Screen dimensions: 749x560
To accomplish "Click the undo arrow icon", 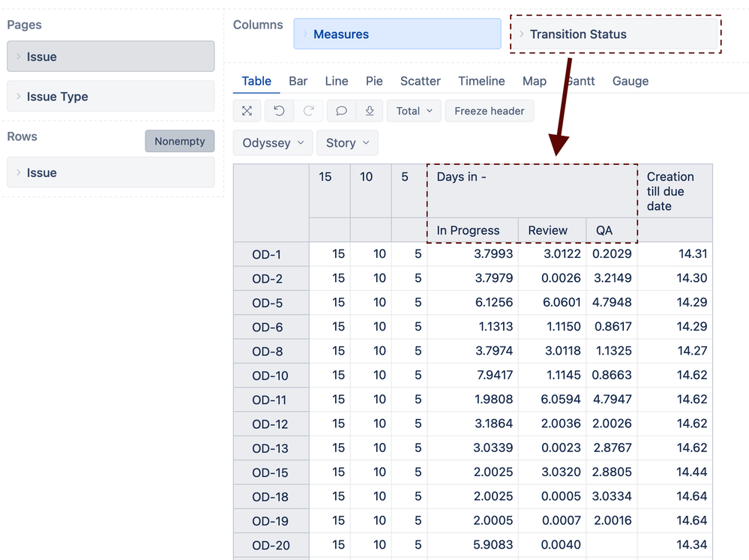I will pos(279,111).
